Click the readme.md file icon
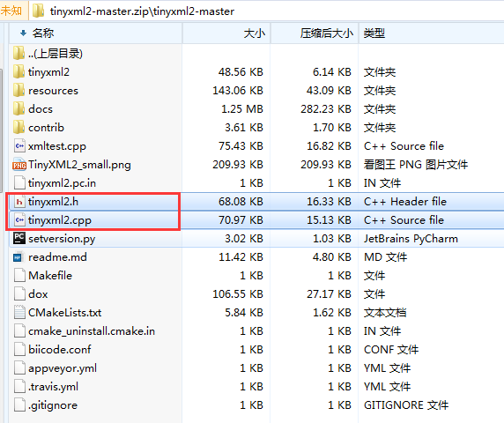Screen dimensions: 504x423 click(x=19, y=257)
